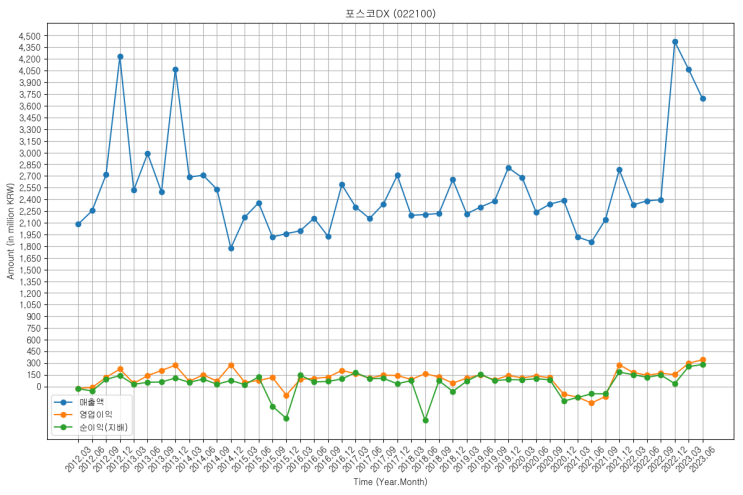Click the 2016.12 x-axis tick label
743x495 pixels.
(x=341, y=459)
